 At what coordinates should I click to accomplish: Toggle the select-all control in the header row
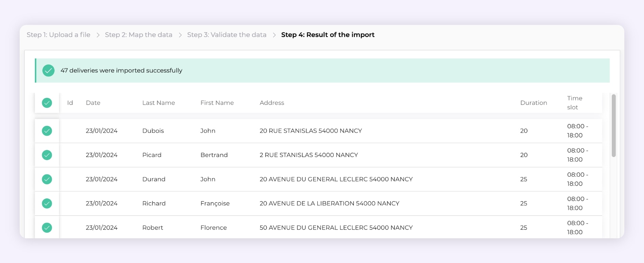tap(47, 103)
